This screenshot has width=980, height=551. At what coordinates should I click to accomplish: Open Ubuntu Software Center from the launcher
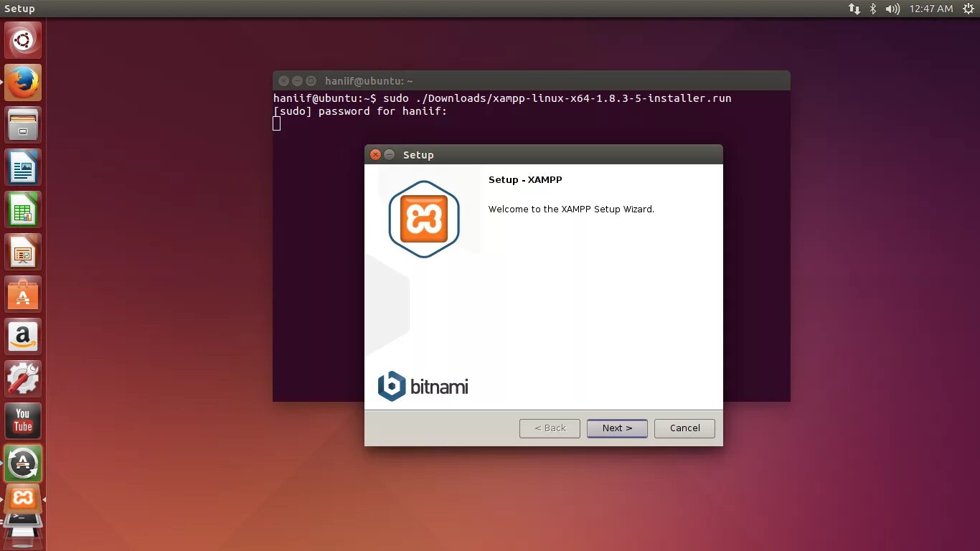tap(23, 294)
